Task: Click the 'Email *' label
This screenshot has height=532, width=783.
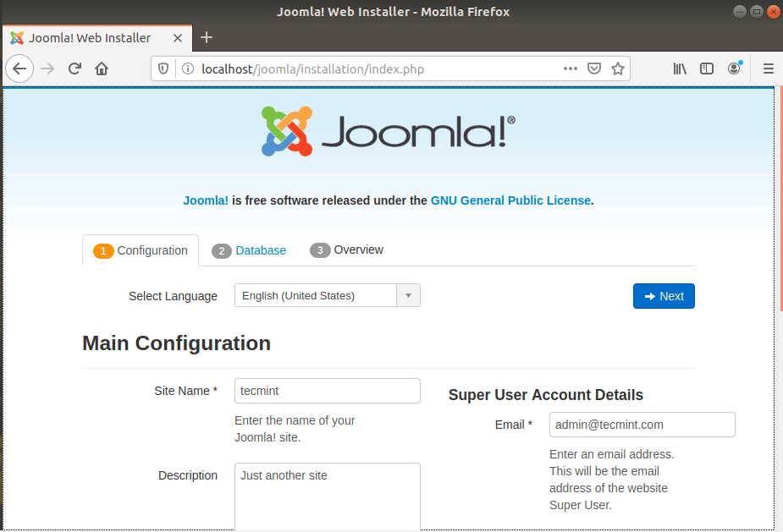Action: (513, 425)
